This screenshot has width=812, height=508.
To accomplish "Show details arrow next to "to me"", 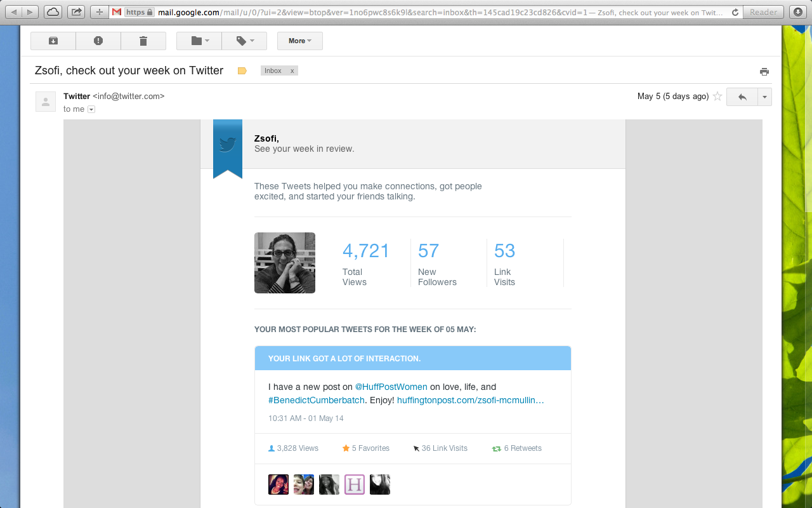I will coord(91,109).
